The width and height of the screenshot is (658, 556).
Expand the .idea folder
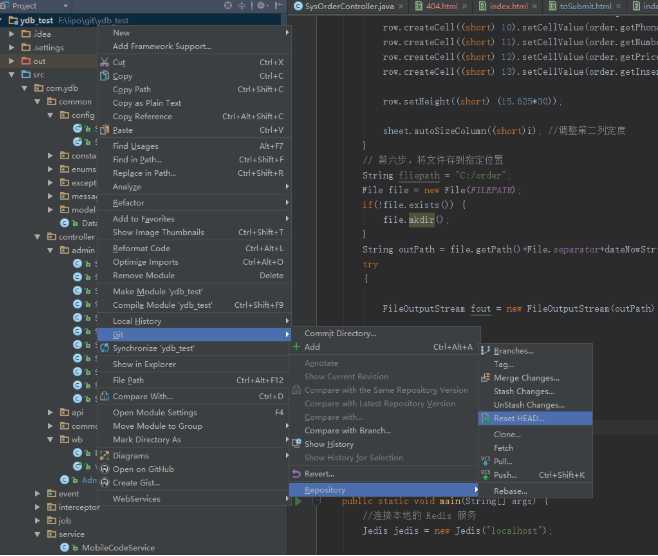coord(11,34)
